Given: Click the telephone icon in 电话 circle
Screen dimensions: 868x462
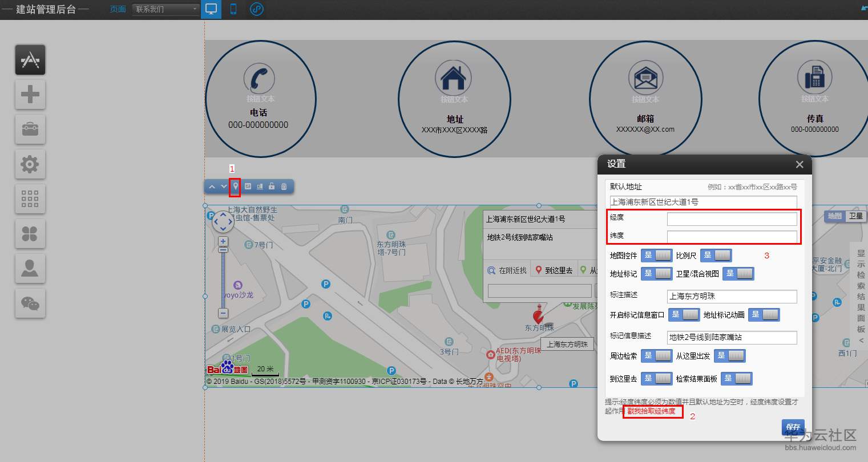Looking at the screenshot, I should (x=259, y=79).
